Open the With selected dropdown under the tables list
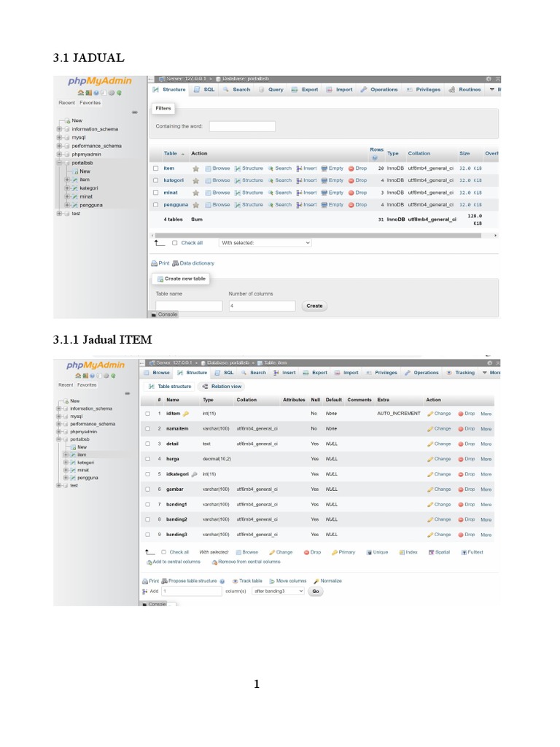Screen dimensions: 560x747 pyautogui.click(x=265, y=243)
